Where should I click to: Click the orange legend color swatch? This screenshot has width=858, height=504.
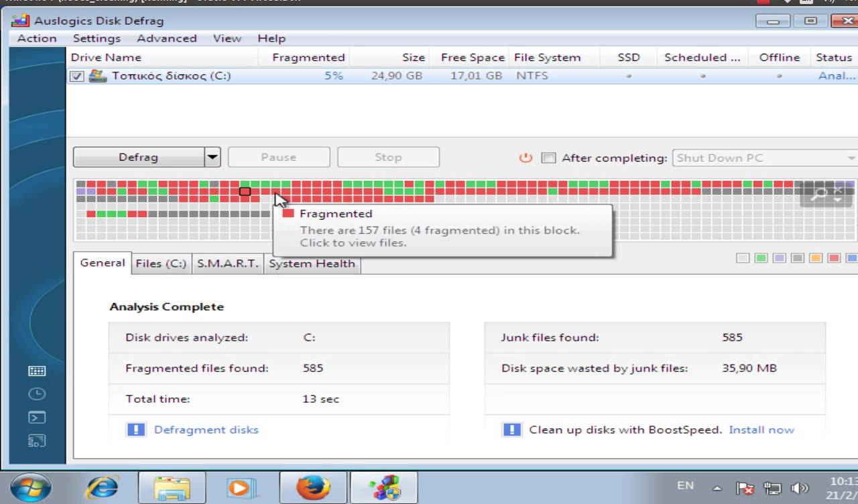816,258
